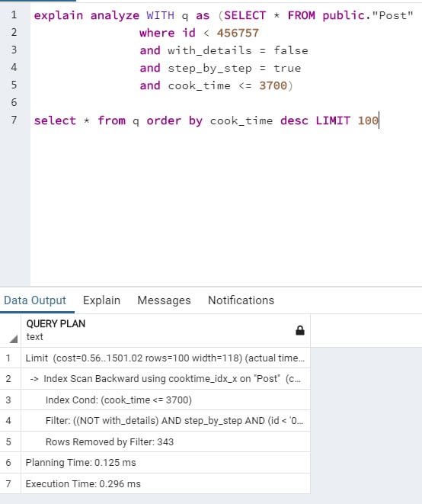Click the 'Limit (cost=0.56..1501.02' cell
This screenshot has height=504, width=422.
tap(166, 358)
